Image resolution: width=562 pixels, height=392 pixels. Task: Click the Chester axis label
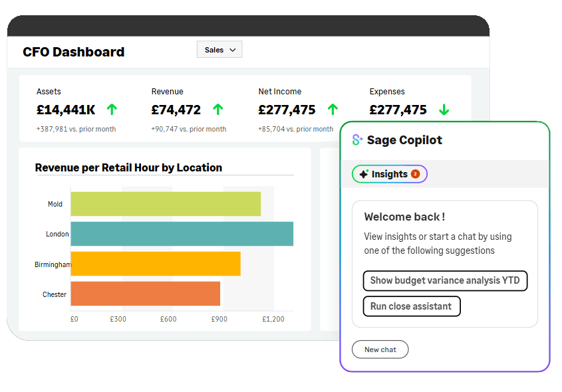pos(55,294)
